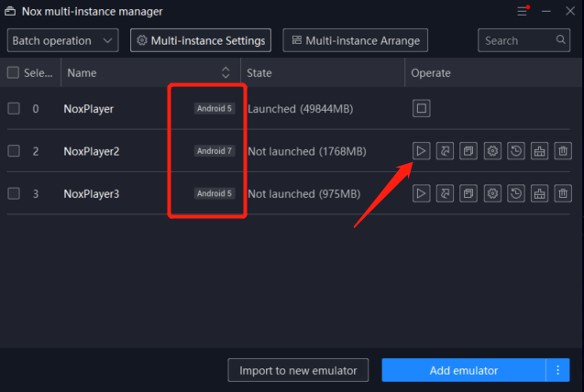Open the Batch operation dropdown
584x392 pixels.
pos(63,40)
